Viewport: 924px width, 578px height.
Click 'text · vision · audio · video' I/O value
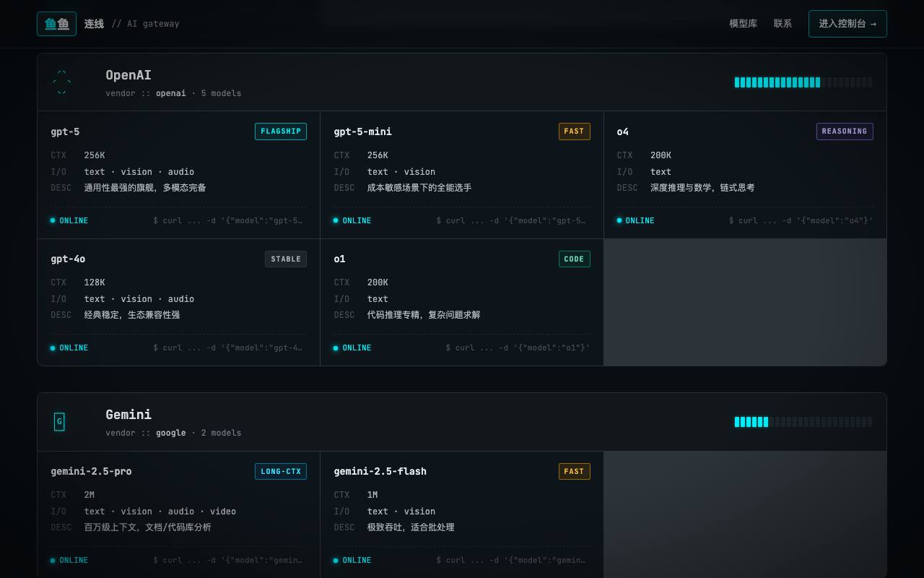160,512
